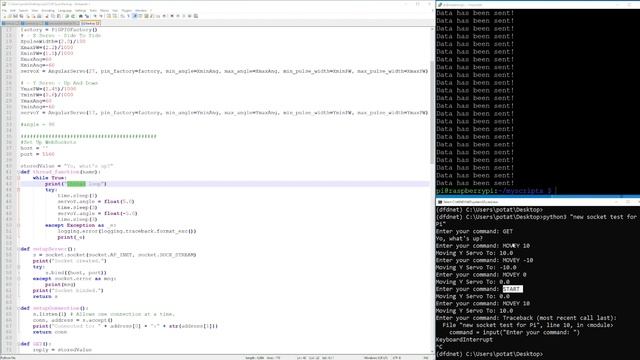Viewport: 640px width, 360px height.
Task: Open the Edit menu
Action: pos(13,11)
